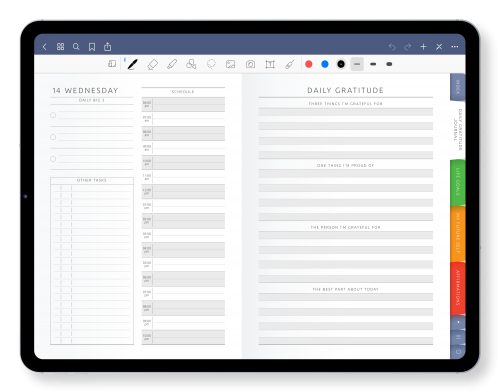Undo the last action
This screenshot has width=500, height=392.
pyautogui.click(x=392, y=47)
